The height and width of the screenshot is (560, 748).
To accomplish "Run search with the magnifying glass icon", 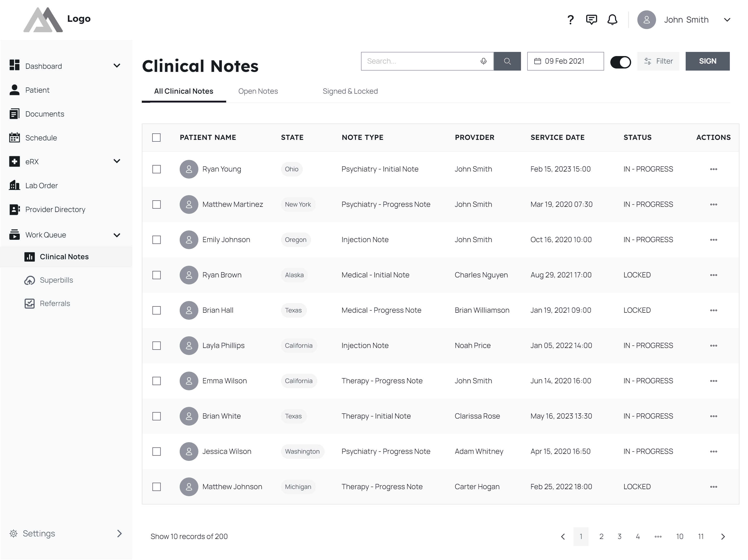I will (507, 61).
